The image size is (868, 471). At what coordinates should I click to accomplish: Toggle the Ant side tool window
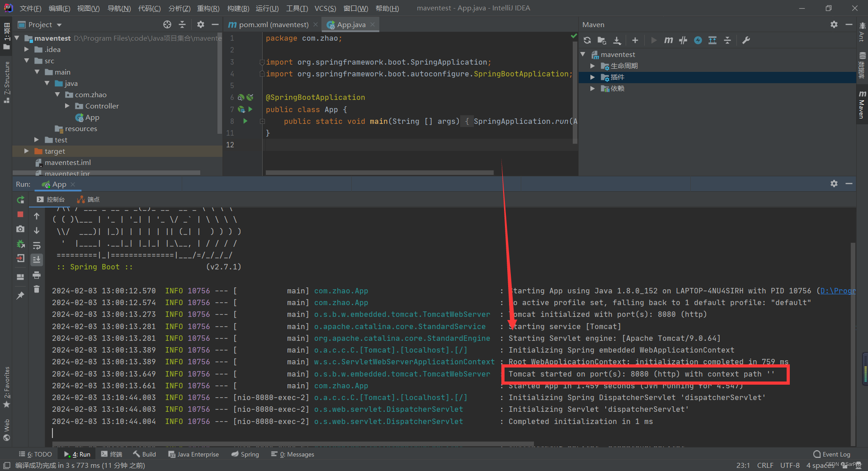tap(862, 32)
